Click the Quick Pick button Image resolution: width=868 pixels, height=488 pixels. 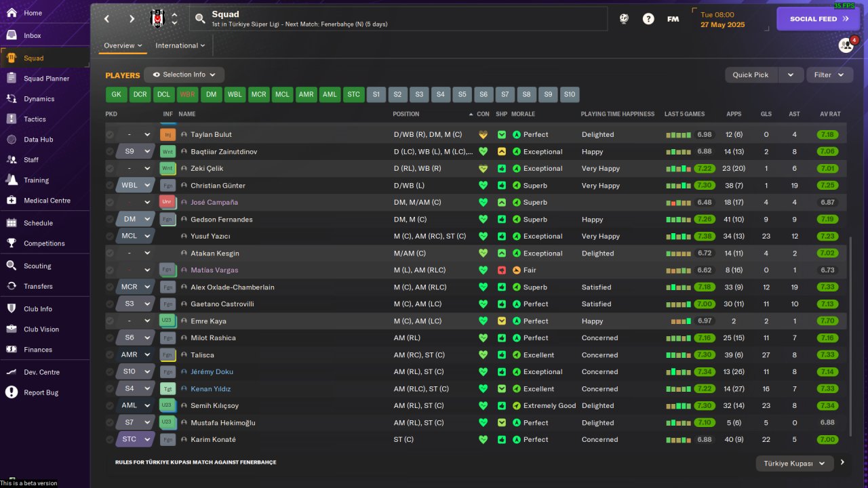751,75
